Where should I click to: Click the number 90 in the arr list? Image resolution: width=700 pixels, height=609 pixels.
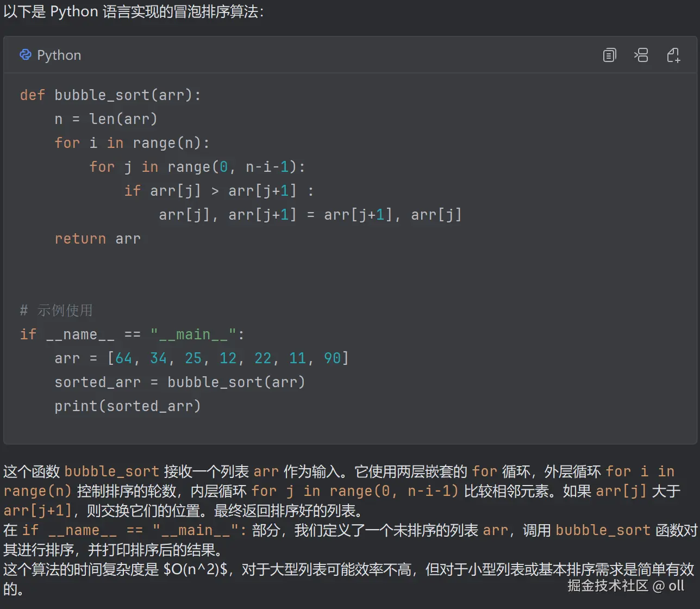(x=332, y=358)
